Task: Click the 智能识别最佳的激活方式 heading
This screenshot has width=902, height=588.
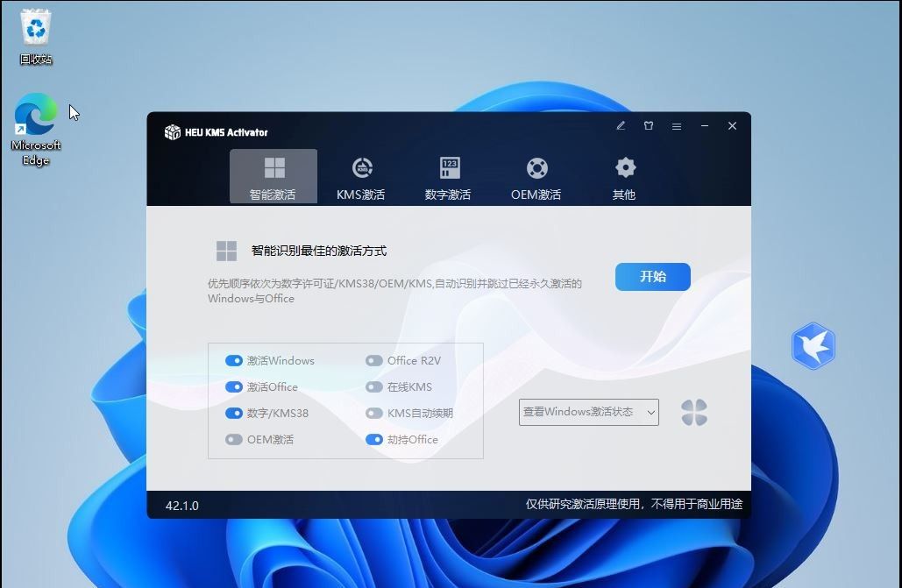Action: (319, 251)
